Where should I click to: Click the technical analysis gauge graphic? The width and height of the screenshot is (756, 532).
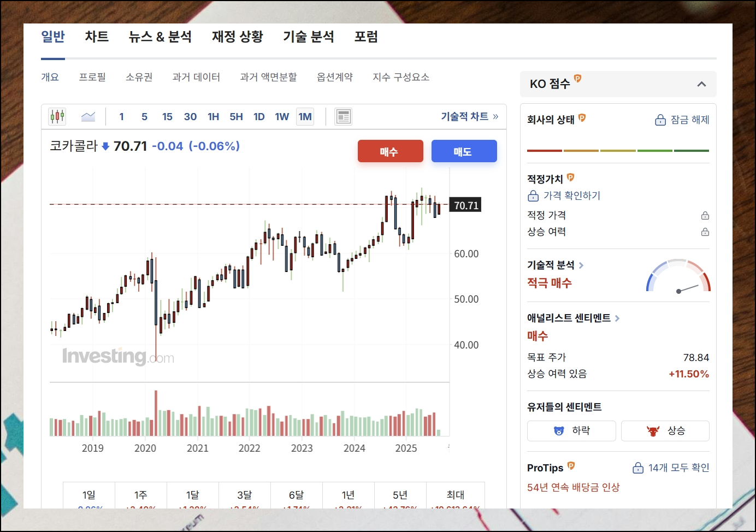coord(678,276)
